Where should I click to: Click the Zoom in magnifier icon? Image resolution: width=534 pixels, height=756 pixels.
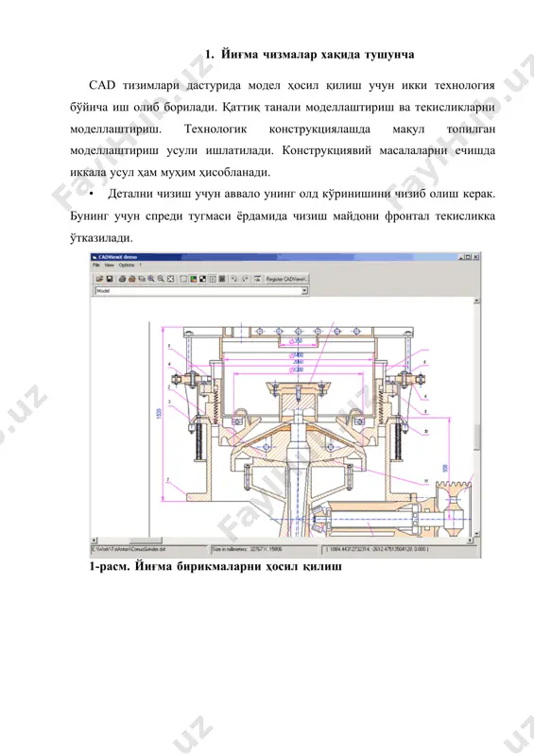click(x=151, y=279)
